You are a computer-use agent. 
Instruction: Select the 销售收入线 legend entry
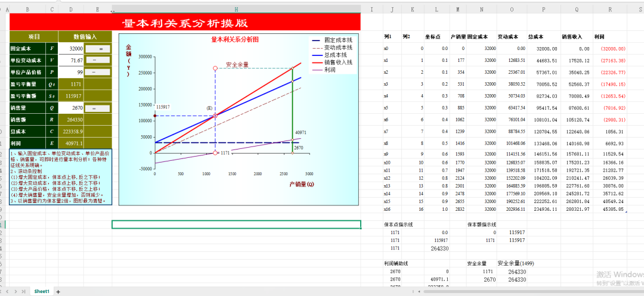tap(333, 63)
